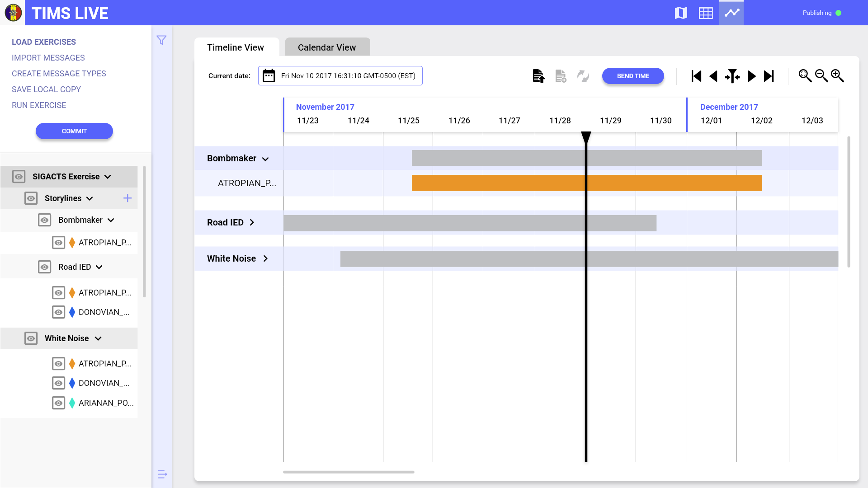Image resolution: width=868 pixels, height=488 pixels.
Task: Click the zoom out magnifier icon
Action: [x=821, y=75]
